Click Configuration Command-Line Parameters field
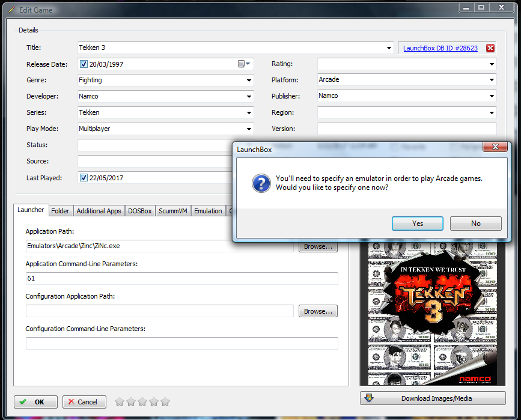This screenshot has height=420, width=521. pyautogui.click(x=181, y=343)
